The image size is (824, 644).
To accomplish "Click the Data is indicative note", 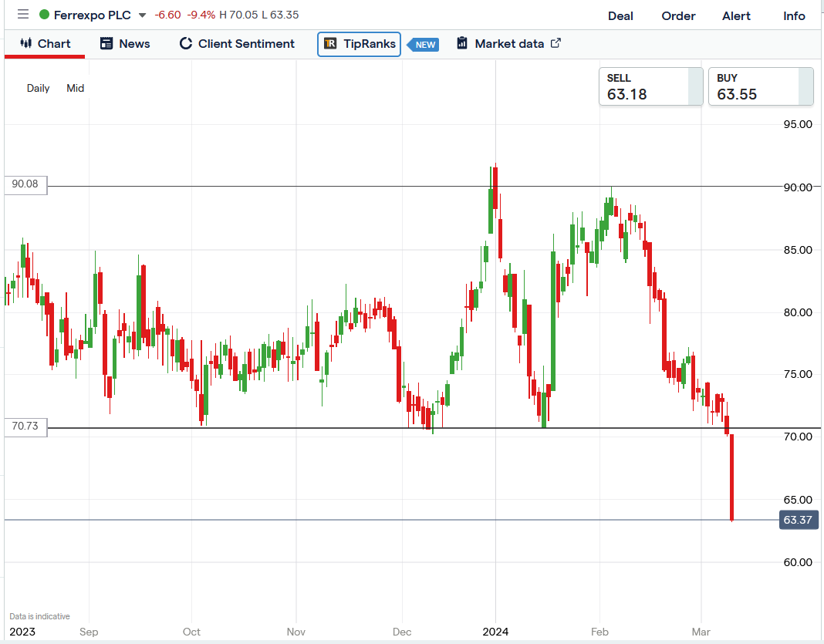I will pos(39,617).
